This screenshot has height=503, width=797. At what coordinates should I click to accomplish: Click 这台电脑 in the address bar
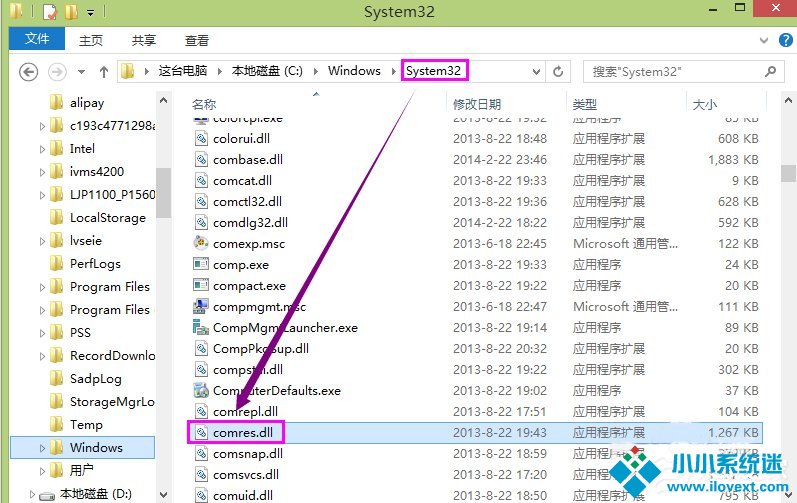click(182, 71)
